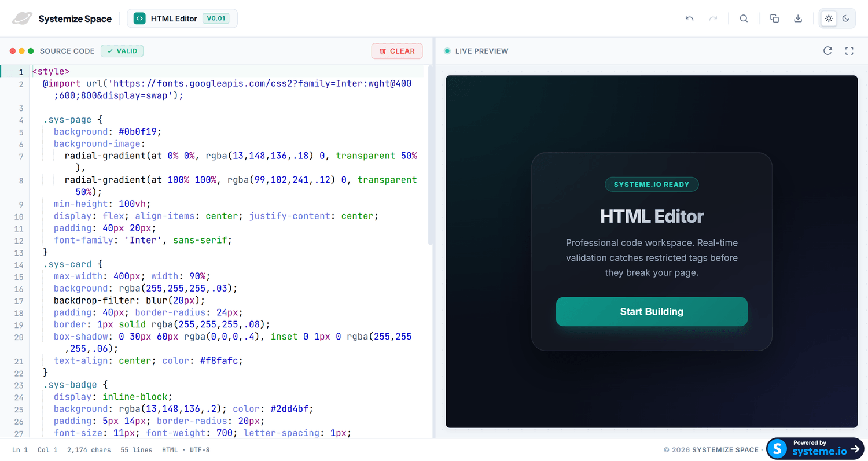Click Start Building in the preview

pos(652,312)
